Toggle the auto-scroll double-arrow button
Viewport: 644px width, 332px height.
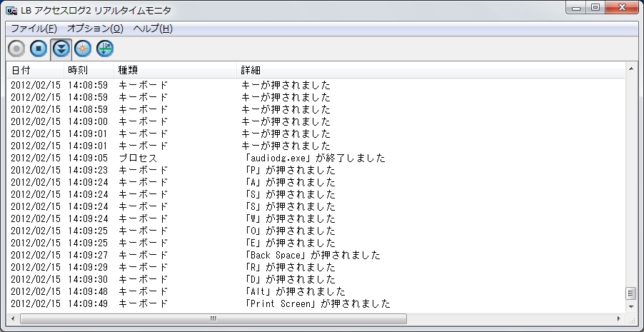pos(61,49)
